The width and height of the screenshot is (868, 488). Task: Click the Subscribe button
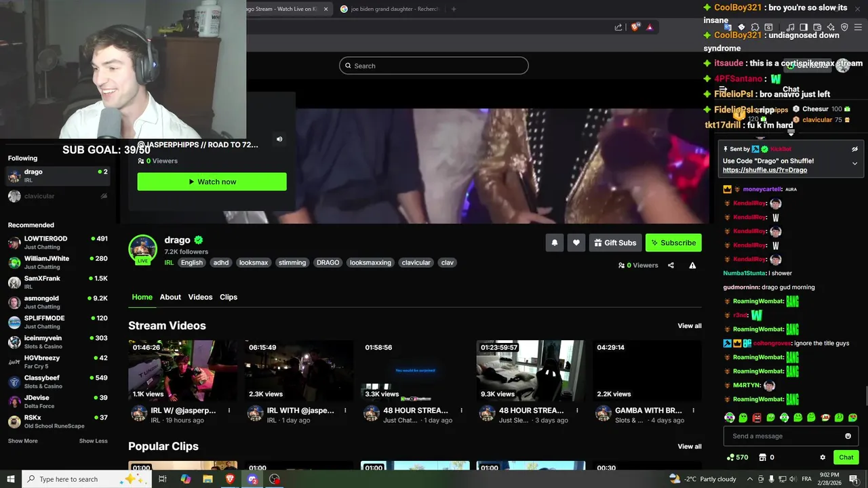tap(673, 243)
